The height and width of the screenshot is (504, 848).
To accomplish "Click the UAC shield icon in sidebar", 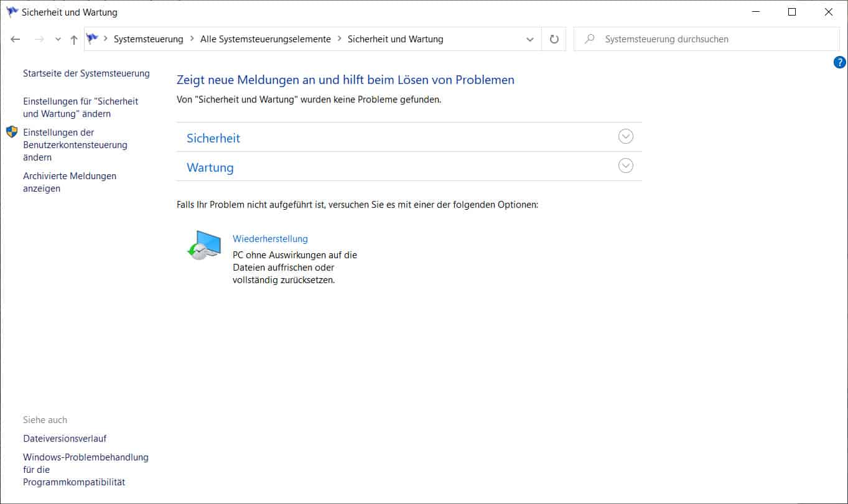I will 12,132.
